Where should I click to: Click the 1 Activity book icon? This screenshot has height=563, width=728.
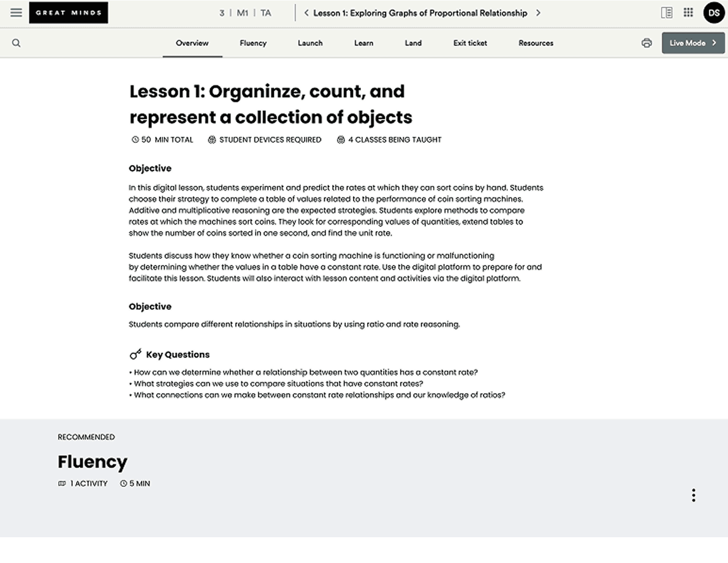tap(62, 483)
